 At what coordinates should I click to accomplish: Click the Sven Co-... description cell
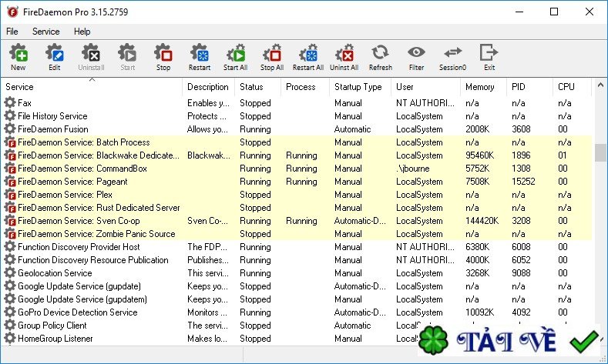(x=207, y=221)
